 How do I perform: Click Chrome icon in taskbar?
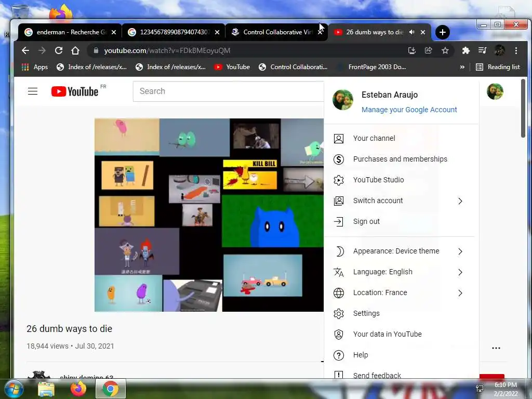(x=111, y=389)
